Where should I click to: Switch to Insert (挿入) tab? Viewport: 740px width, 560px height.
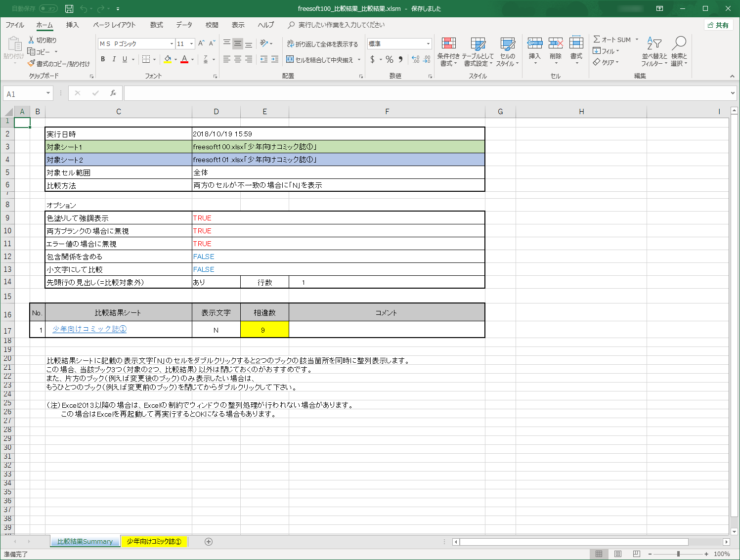(72, 25)
